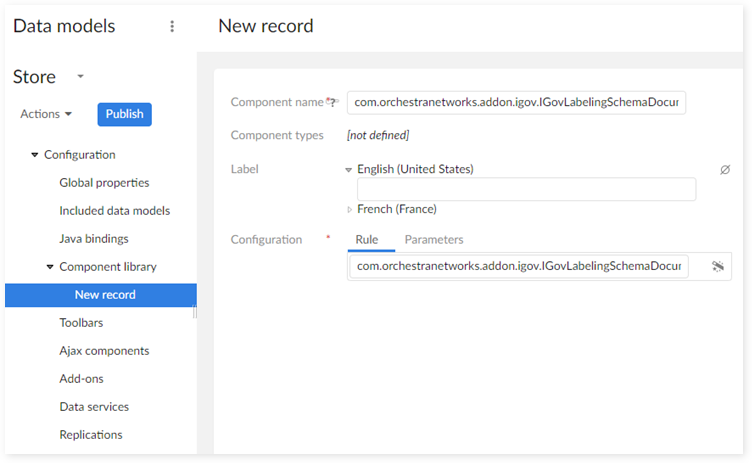Open the Actions dropdown menu
Viewport: 752px width, 463px height.
point(46,114)
